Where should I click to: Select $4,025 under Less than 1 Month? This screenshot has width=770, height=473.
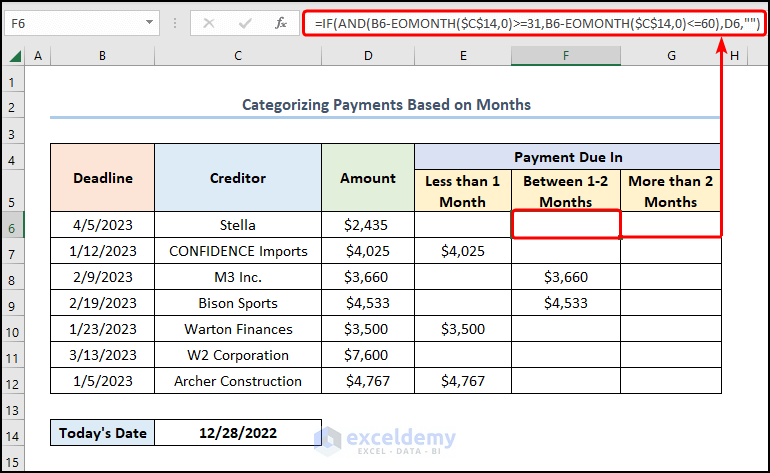coord(463,251)
